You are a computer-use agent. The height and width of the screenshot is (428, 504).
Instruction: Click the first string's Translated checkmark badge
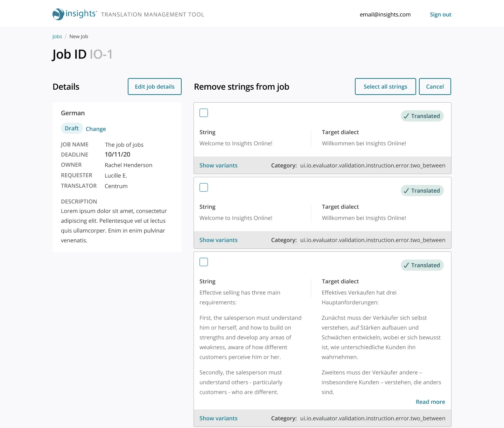(422, 116)
